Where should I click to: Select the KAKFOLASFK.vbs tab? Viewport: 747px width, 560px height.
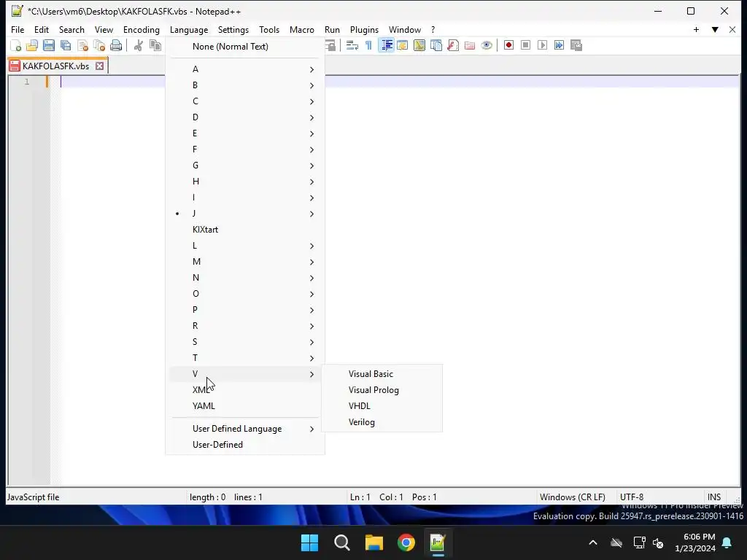click(55, 66)
